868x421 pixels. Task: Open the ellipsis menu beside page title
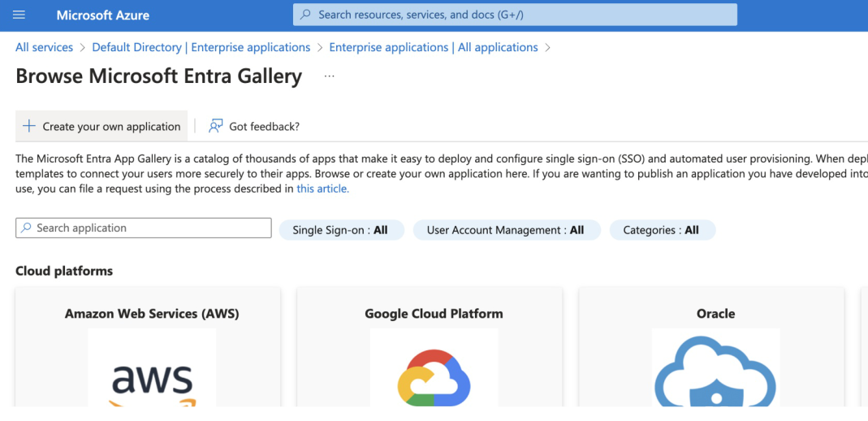click(330, 76)
